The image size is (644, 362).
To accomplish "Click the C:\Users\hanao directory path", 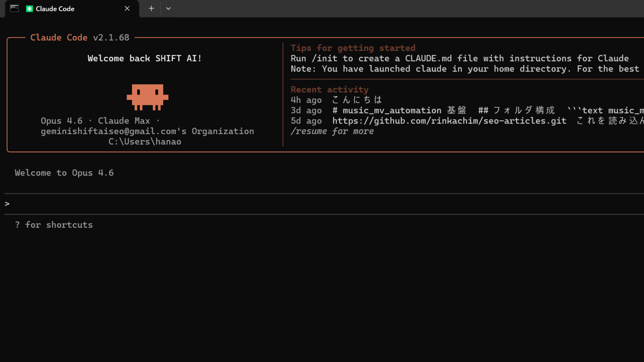I will click(145, 142).
